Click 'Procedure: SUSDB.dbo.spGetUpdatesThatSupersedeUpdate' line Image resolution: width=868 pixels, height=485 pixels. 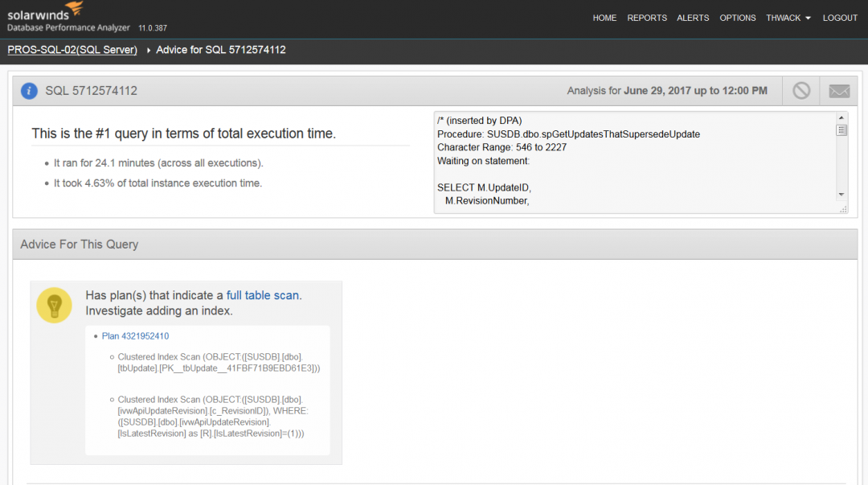coord(568,134)
